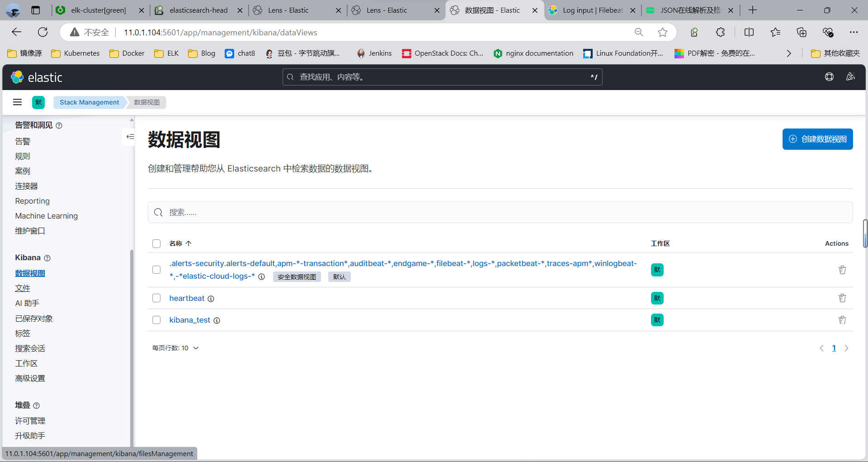The image size is (868, 462).
Task: Open 其他收藏夹 bookmark folder
Action: click(835, 53)
